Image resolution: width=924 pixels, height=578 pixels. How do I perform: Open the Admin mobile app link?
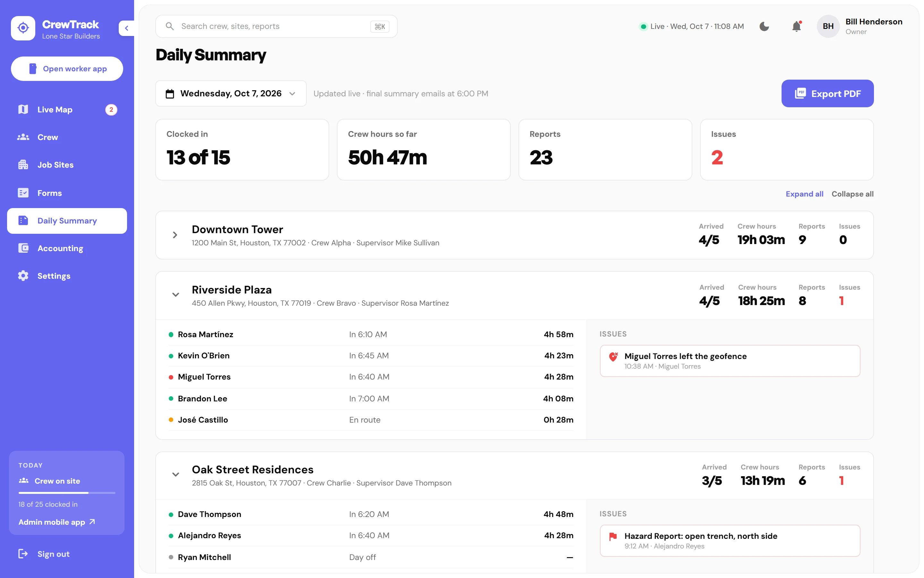click(x=56, y=522)
